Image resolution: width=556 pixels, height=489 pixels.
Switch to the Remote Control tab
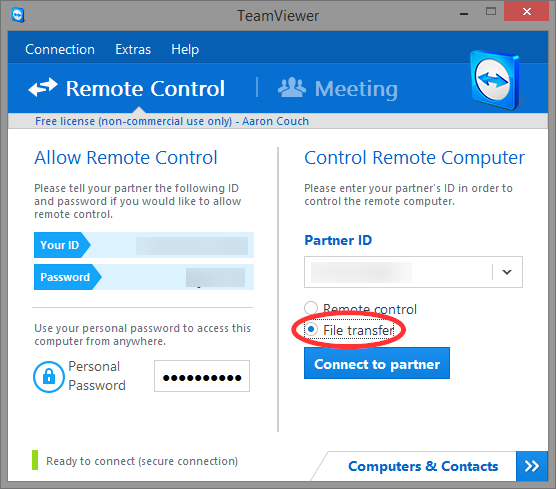(x=127, y=88)
